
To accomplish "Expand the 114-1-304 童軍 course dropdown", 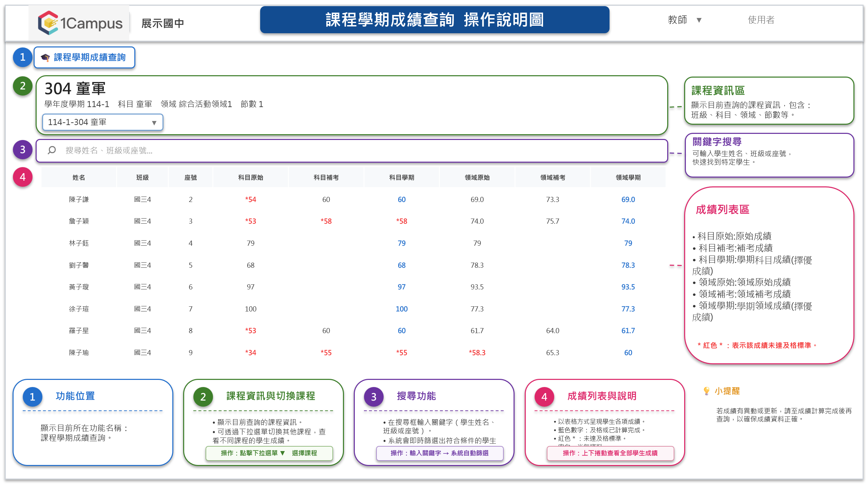I will (102, 122).
